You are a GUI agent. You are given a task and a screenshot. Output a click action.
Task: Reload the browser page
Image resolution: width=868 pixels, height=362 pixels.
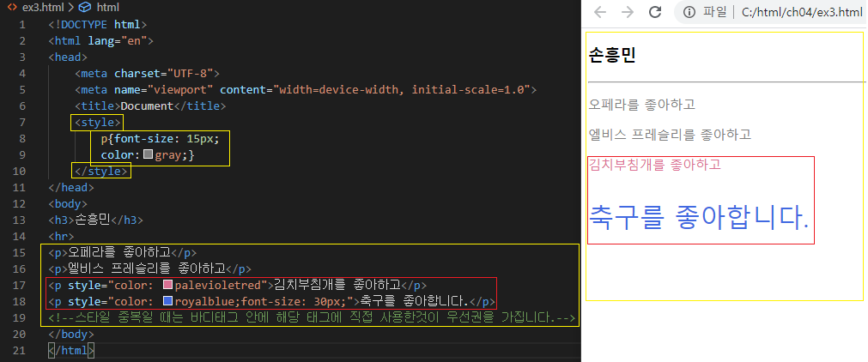coord(655,12)
